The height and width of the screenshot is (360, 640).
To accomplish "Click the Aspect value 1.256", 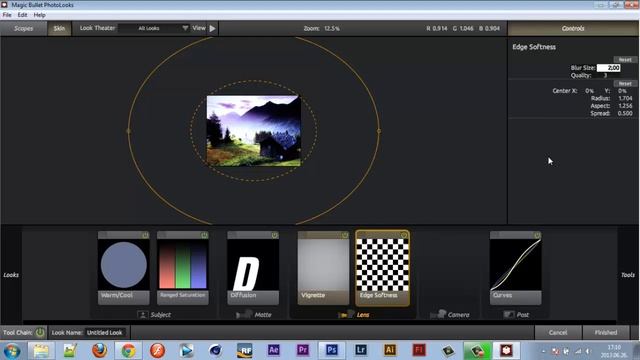I will coord(625,106).
